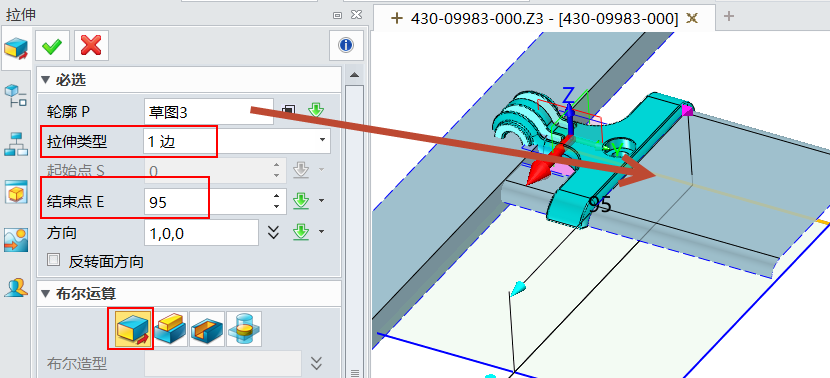Image resolution: width=830 pixels, height=378 pixels.
Task: Open the 拉伸类型 dropdown
Action: point(237,141)
